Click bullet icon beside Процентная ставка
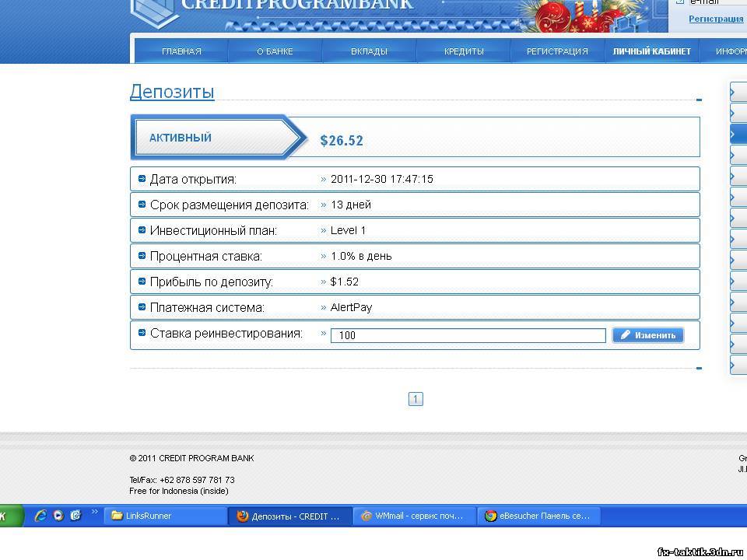747x560 pixels. (142, 256)
